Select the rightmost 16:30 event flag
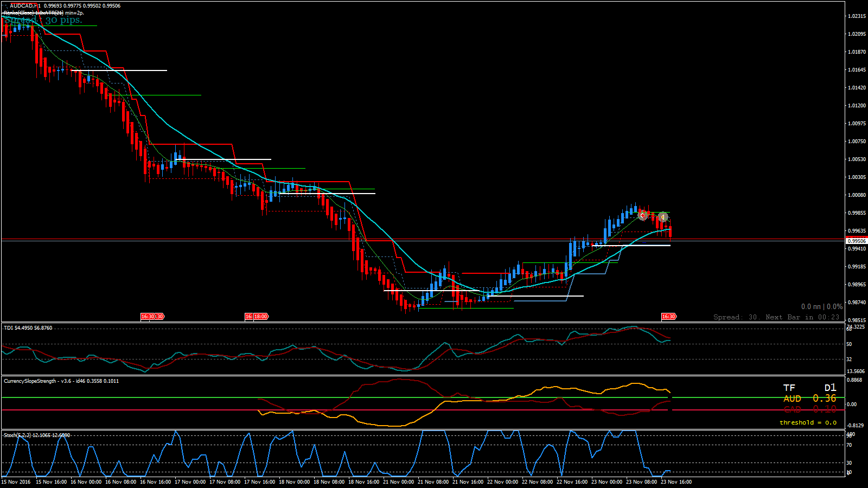 [x=668, y=317]
